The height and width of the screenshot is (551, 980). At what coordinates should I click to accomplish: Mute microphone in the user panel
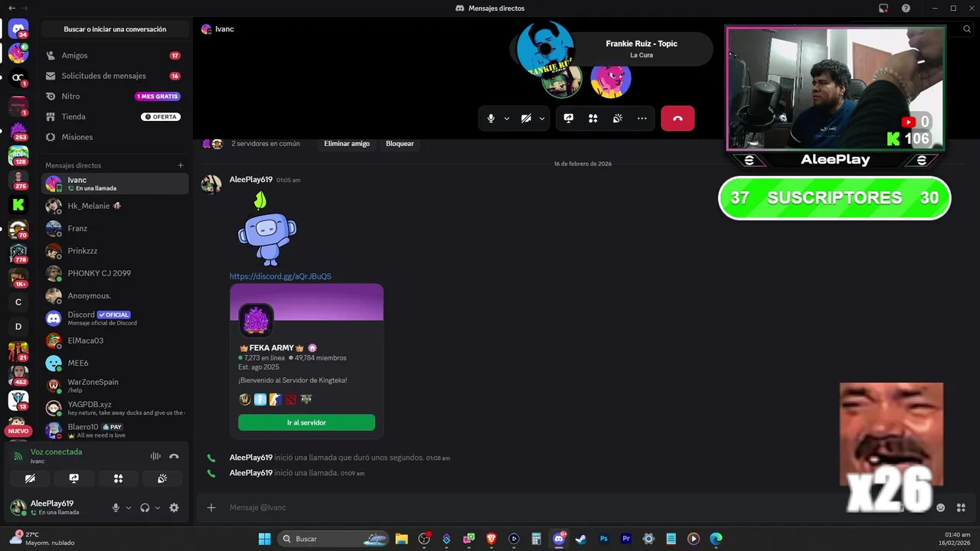(116, 507)
